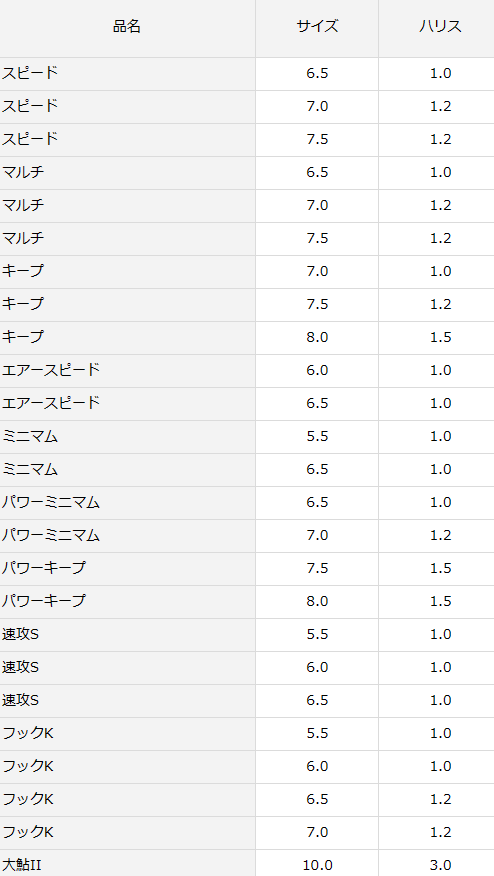Click the キープ name with size 8.0
The image size is (494, 876).
23,337
